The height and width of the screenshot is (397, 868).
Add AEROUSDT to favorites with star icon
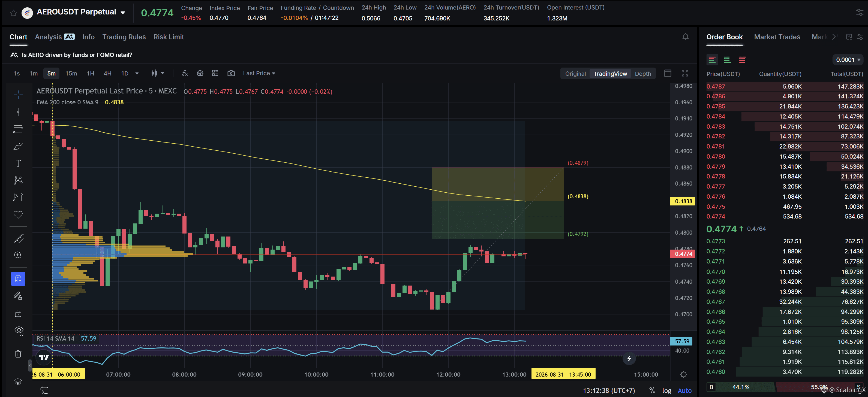pyautogui.click(x=13, y=13)
